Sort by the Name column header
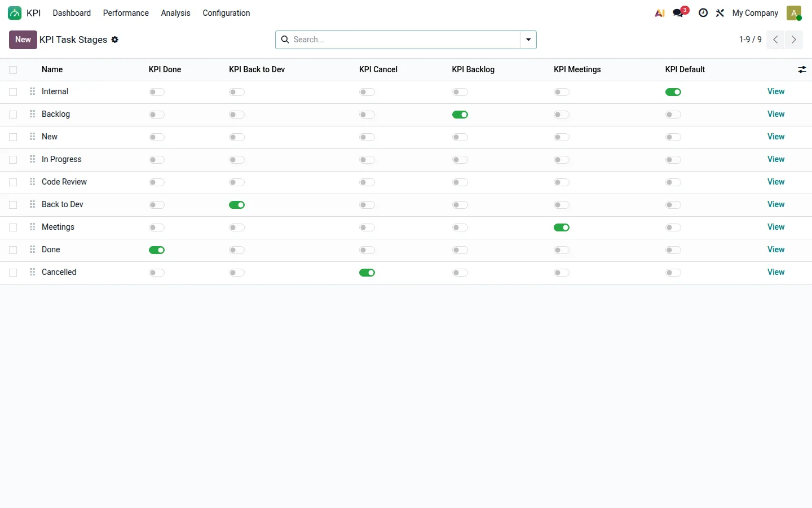Viewport: 812px width, 508px height. [52, 69]
